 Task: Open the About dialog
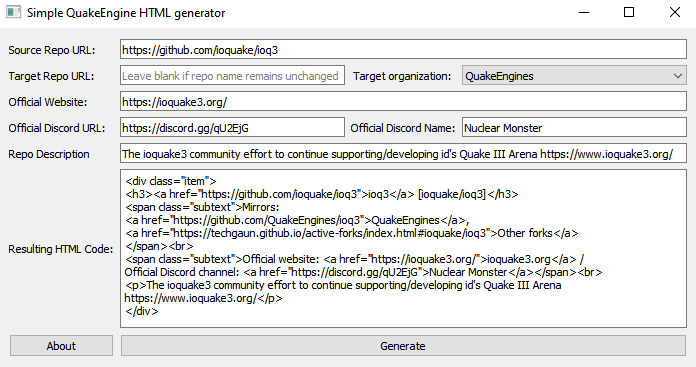pyautogui.click(x=61, y=346)
